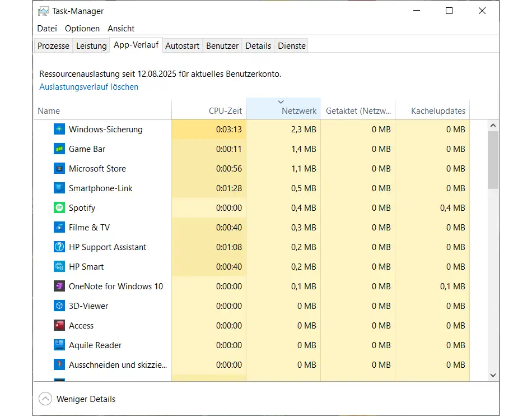This screenshot has width=532, height=416.
Task: Click the Filme & TV app icon
Action: (x=59, y=228)
